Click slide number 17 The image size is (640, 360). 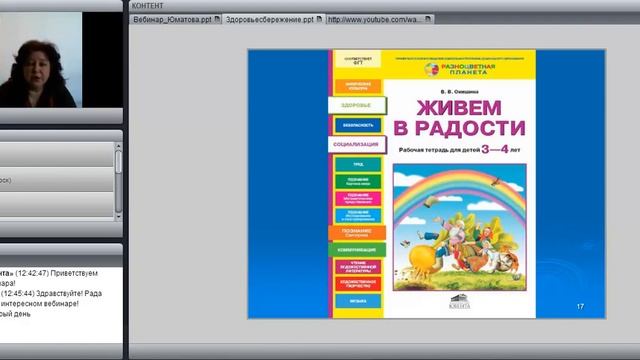tap(580, 306)
